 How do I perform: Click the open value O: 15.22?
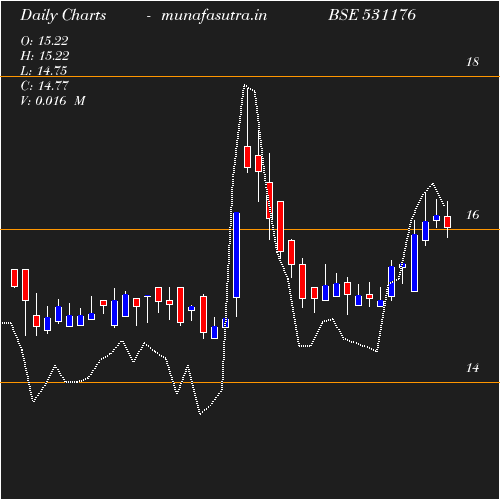coord(44,41)
